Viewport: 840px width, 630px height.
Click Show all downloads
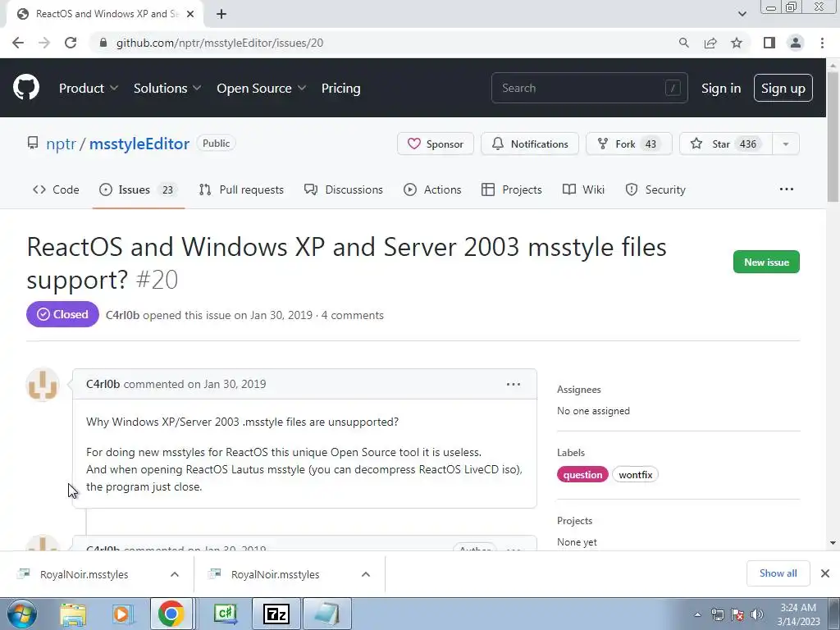(x=778, y=573)
